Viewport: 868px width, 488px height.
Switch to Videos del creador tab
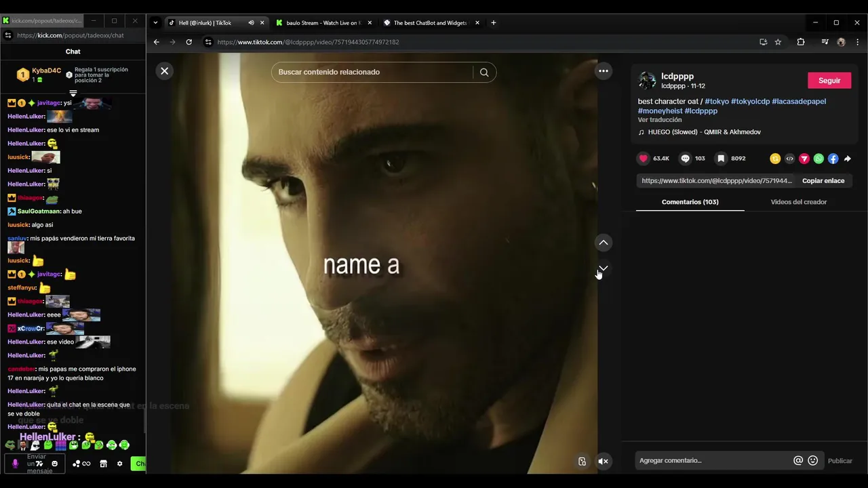tap(798, 202)
